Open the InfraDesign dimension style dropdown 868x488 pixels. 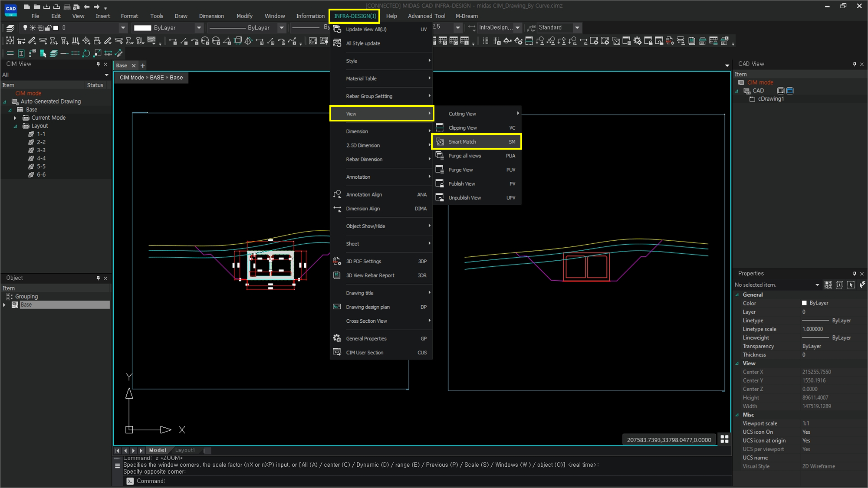tap(517, 28)
